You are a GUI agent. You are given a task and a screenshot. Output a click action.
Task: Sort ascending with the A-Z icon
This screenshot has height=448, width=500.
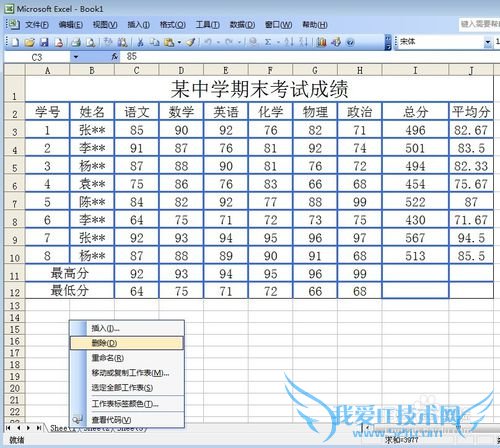tap(289, 42)
